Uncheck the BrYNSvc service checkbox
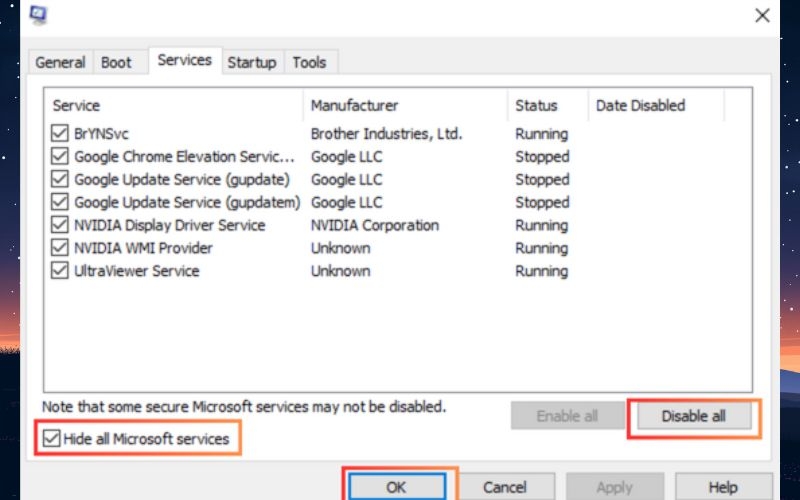800x500 pixels. click(60, 134)
